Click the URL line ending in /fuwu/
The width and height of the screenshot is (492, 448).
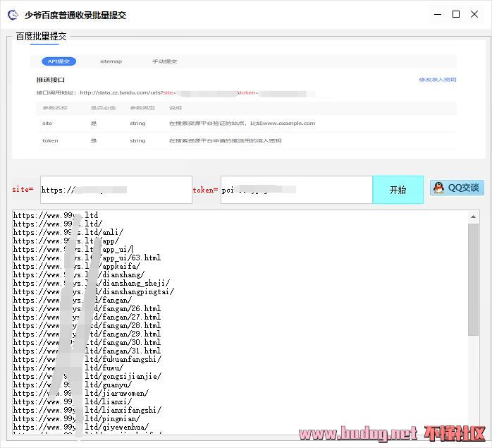tap(68, 368)
